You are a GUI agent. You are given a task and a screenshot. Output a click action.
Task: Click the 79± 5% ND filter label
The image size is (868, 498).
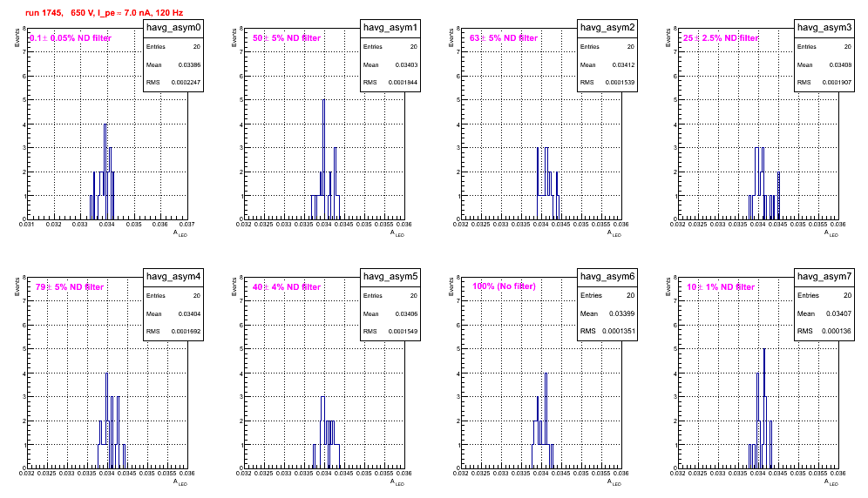[70, 287]
